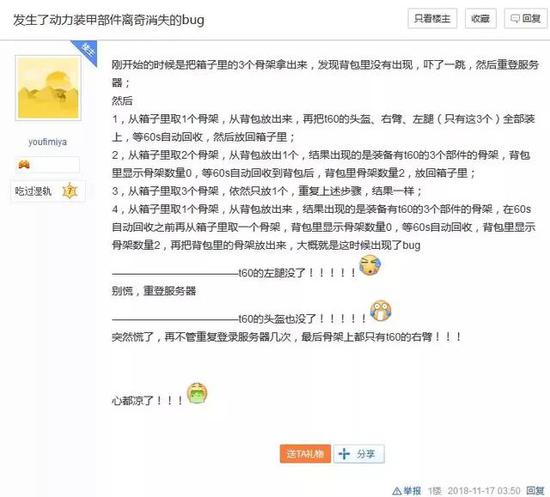Click the 楼主 corner ribbon badge
Image resolution: width=550 pixels, height=497 pixels.
86,51
